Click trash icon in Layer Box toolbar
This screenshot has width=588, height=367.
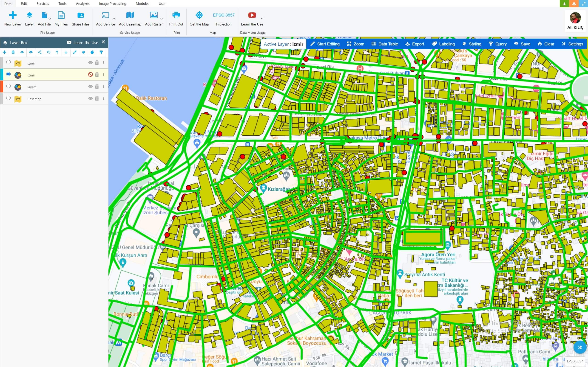click(13, 52)
